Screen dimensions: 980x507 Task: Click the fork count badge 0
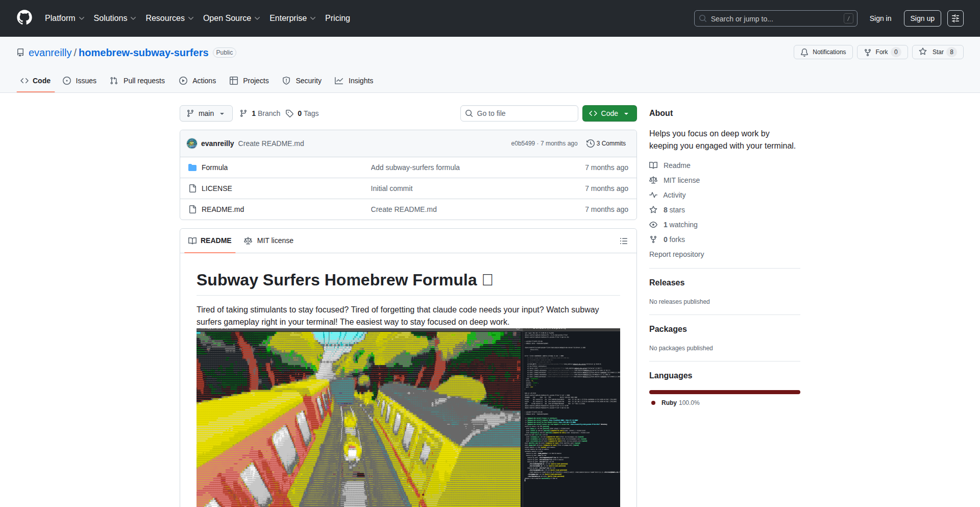[896, 52]
